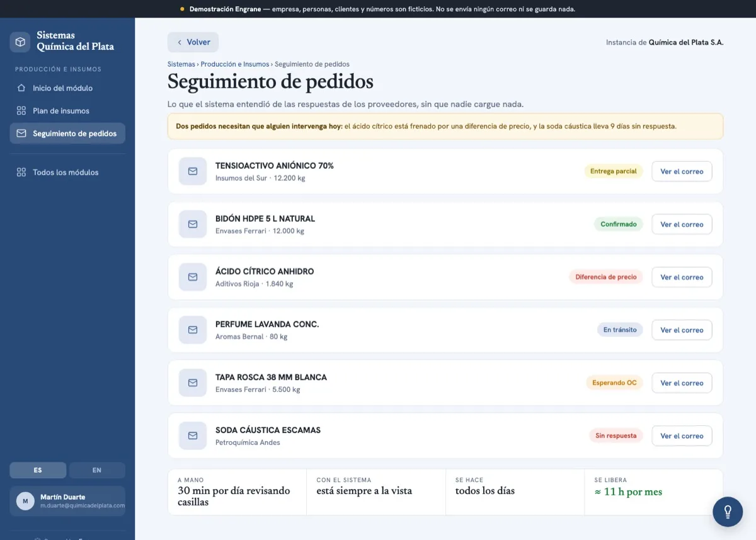The height and width of the screenshot is (540, 756).
Task: Click the Confirmado status badge
Action: tap(619, 224)
